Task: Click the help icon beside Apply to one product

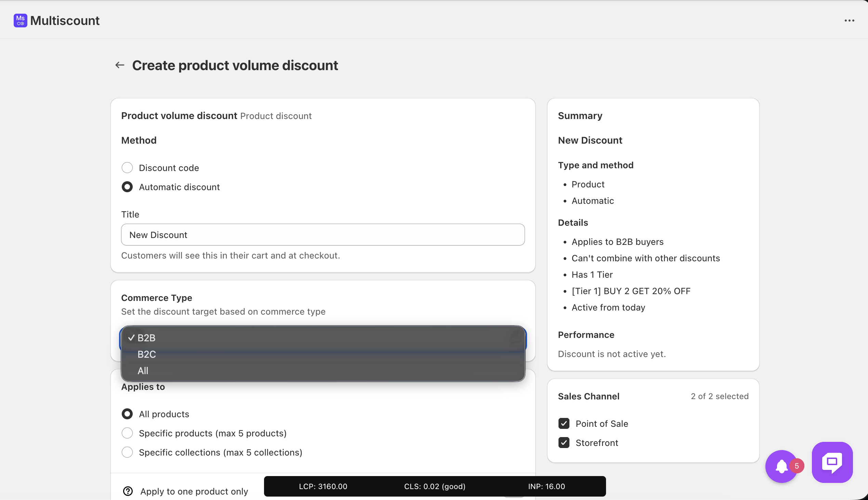Action: coord(128,491)
